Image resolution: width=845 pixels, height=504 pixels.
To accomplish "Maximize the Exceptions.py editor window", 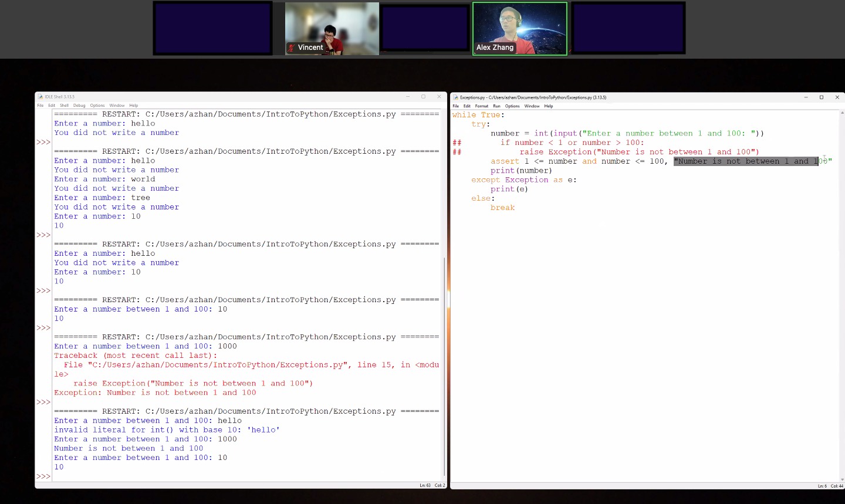I will click(822, 97).
